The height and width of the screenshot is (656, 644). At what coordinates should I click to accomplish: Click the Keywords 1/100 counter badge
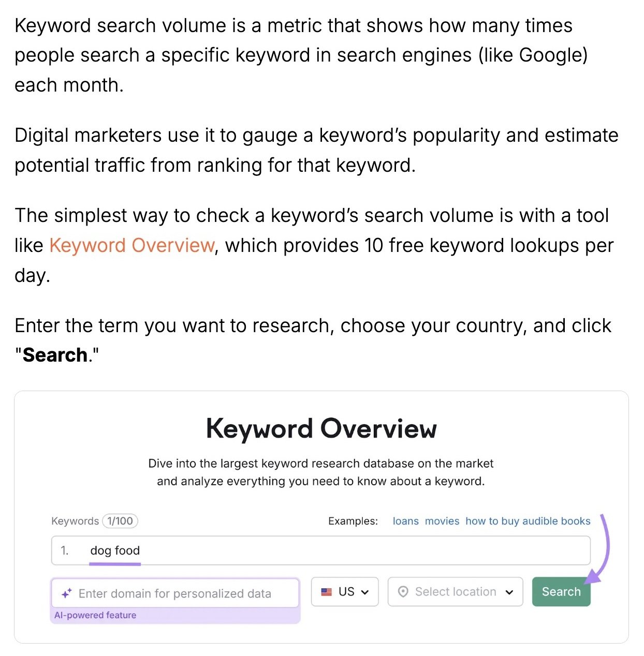(x=119, y=521)
